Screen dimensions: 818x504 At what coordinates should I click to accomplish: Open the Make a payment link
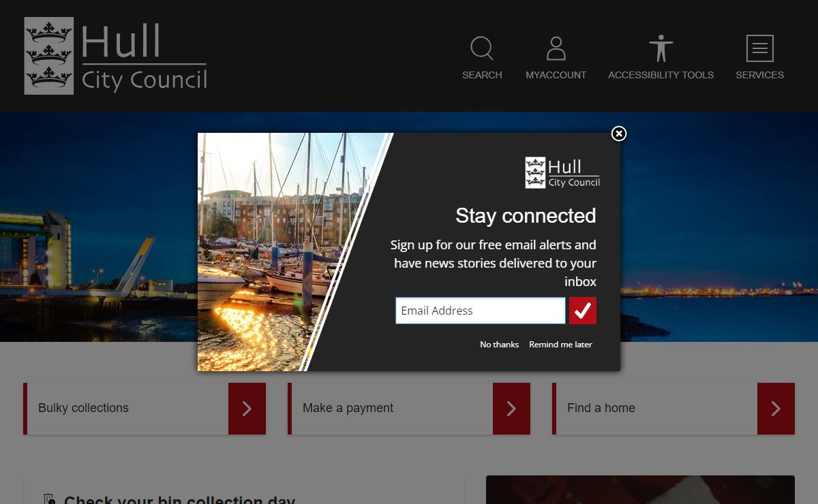tap(348, 408)
